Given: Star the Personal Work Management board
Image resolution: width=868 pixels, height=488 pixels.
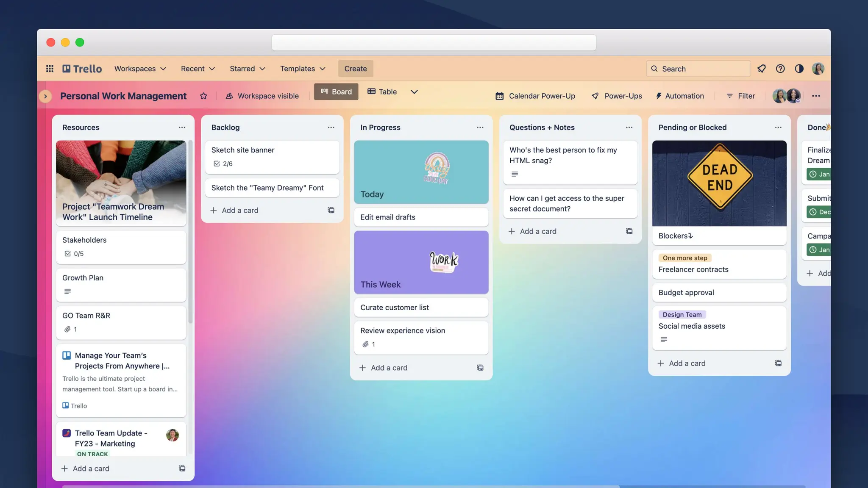Looking at the screenshot, I should tap(203, 96).
